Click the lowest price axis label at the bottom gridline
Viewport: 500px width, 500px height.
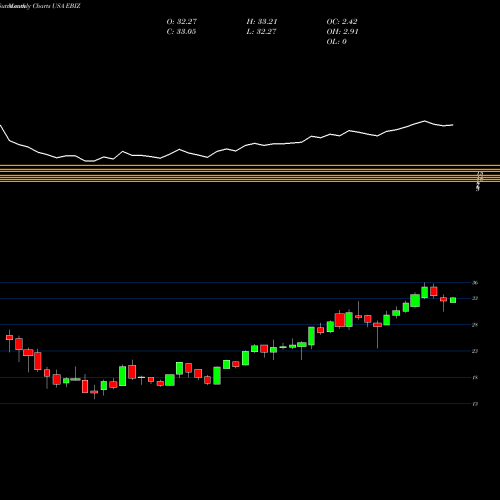coord(475,404)
